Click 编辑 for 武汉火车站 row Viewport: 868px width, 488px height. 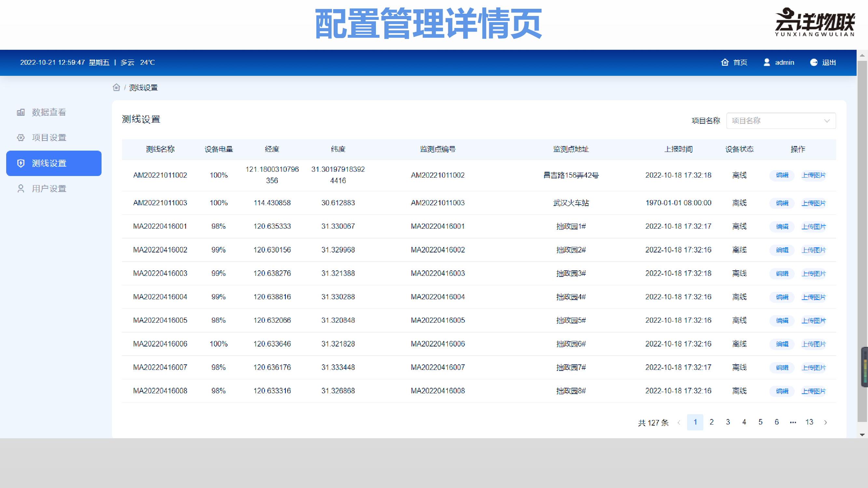click(782, 203)
